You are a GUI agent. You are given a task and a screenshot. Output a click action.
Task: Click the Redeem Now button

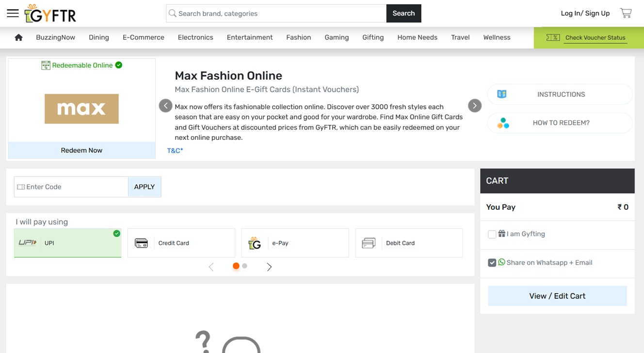click(x=81, y=151)
